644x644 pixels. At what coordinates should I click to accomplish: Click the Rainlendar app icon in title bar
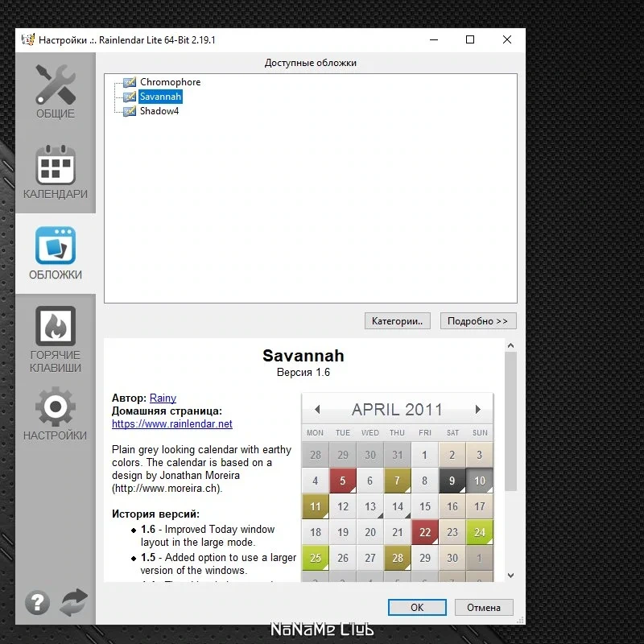click(x=28, y=39)
